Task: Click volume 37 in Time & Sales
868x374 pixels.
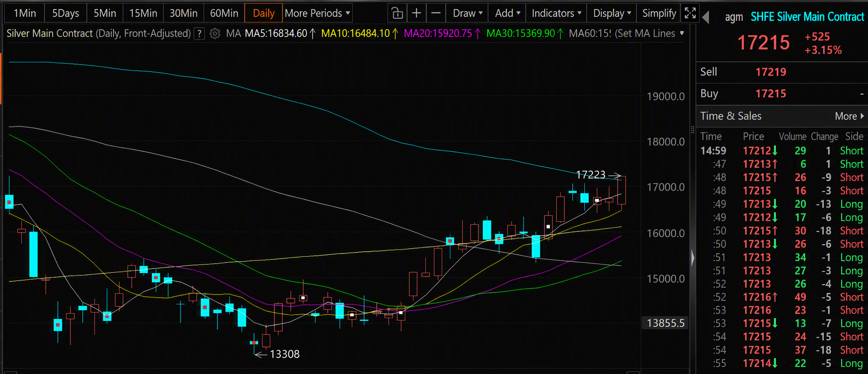Action: (800, 350)
